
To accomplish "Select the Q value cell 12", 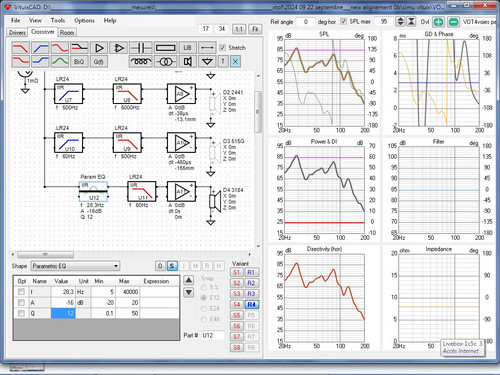I will point(63,313).
